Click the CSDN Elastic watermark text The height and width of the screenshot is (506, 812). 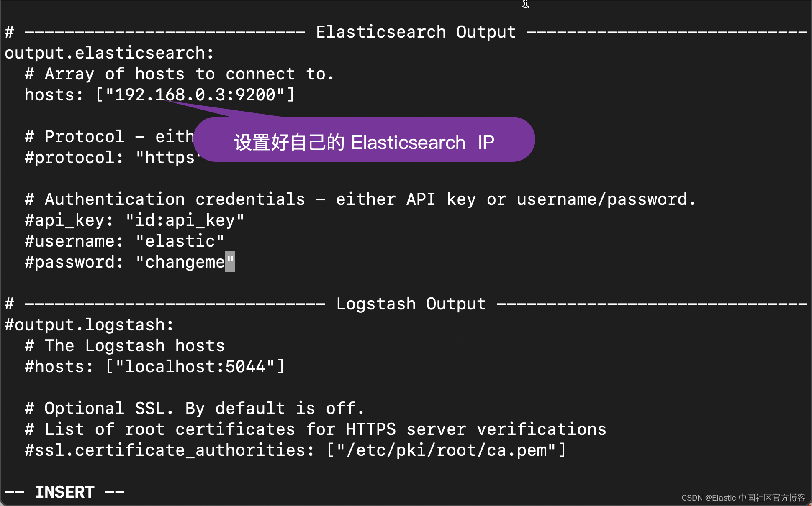(743, 498)
